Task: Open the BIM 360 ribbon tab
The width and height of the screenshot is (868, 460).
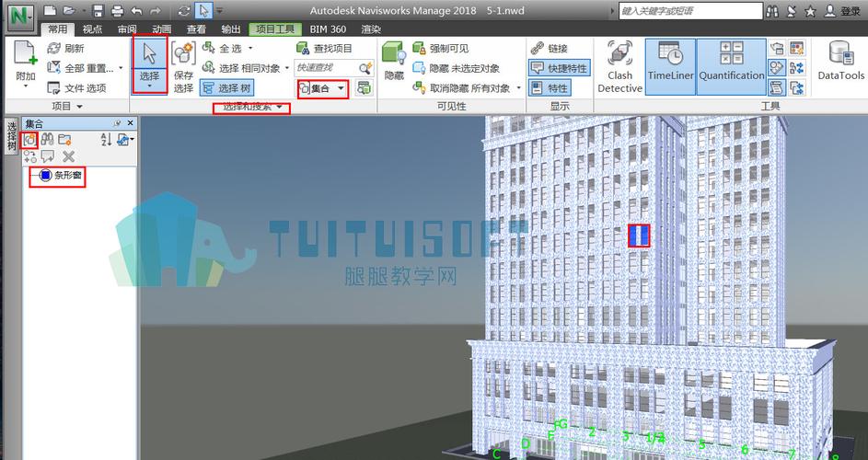Action: coord(327,29)
